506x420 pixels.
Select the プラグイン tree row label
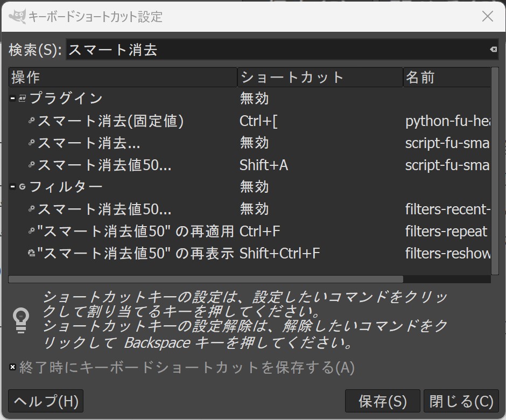point(66,98)
